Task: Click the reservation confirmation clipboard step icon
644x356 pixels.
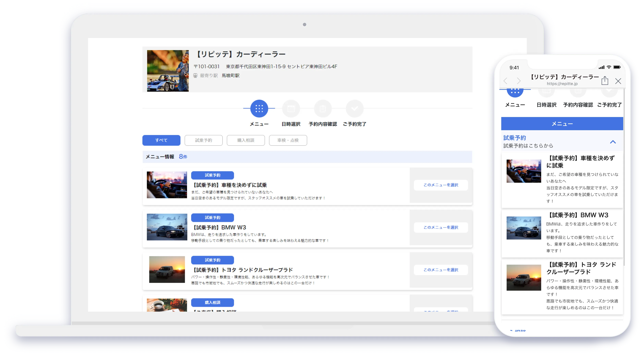Action: pos(323,109)
